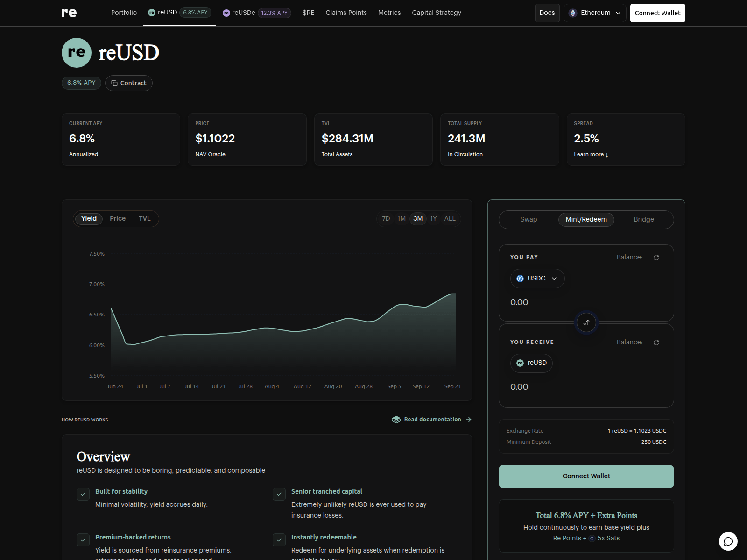Image resolution: width=747 pixels, height=560 pixels.
Task: Open the reUSD receive token selector
Action: 531,363
